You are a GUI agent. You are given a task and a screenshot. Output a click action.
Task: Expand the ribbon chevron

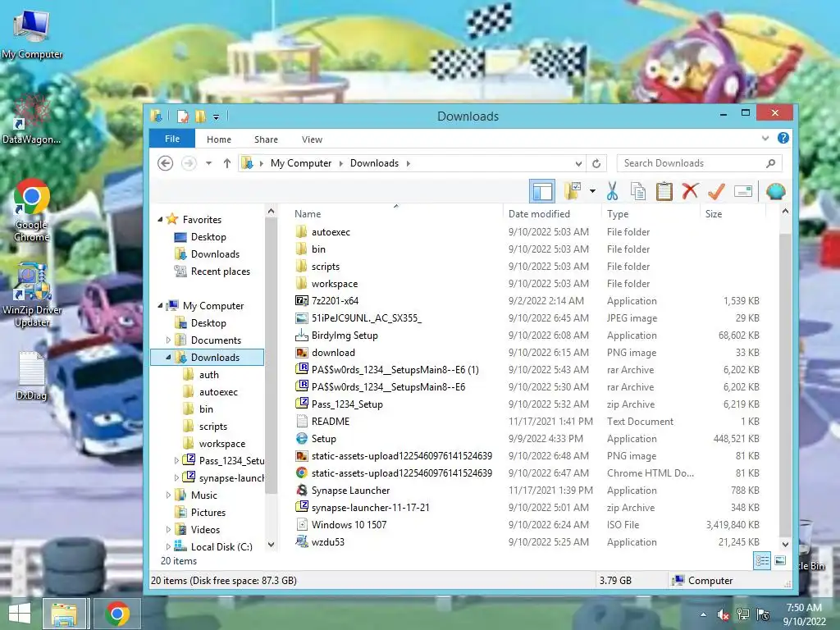point(765,138)
